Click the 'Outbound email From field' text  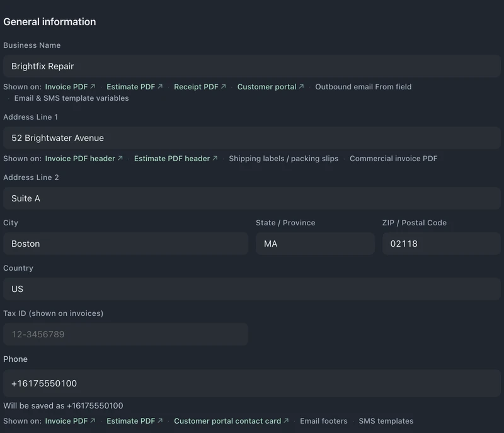click(x=364, y=87)
